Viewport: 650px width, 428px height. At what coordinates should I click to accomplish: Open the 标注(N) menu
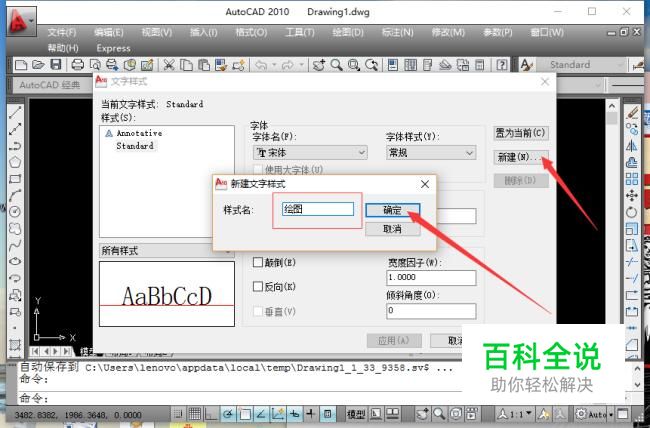tap(398, 32)
